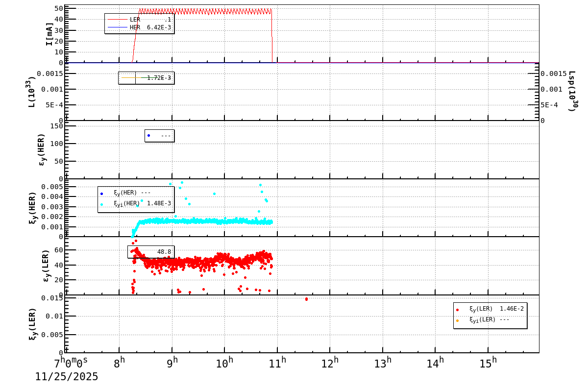Click the ξy(HER) --- legend label
This screenshot has height=391, width=588.
[132, 193]
